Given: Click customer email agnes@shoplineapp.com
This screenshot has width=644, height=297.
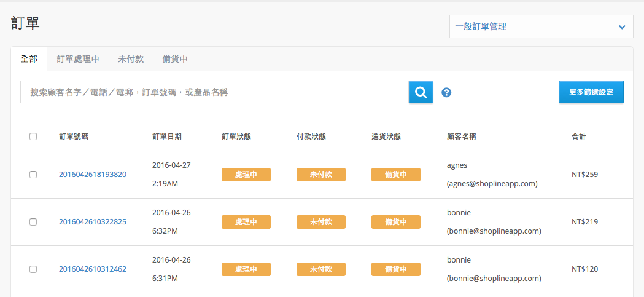Looking at the screenshot, I should point(492,184).
